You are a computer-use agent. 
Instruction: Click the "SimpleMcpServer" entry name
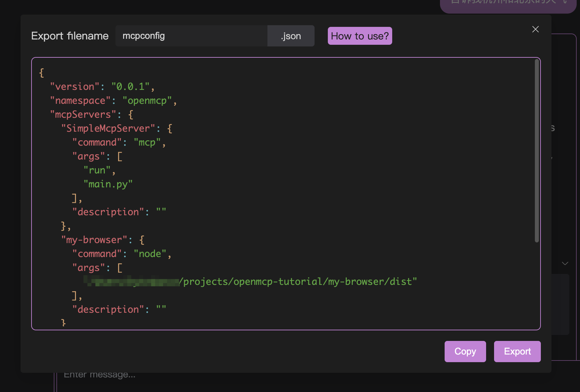pos(108,128)
